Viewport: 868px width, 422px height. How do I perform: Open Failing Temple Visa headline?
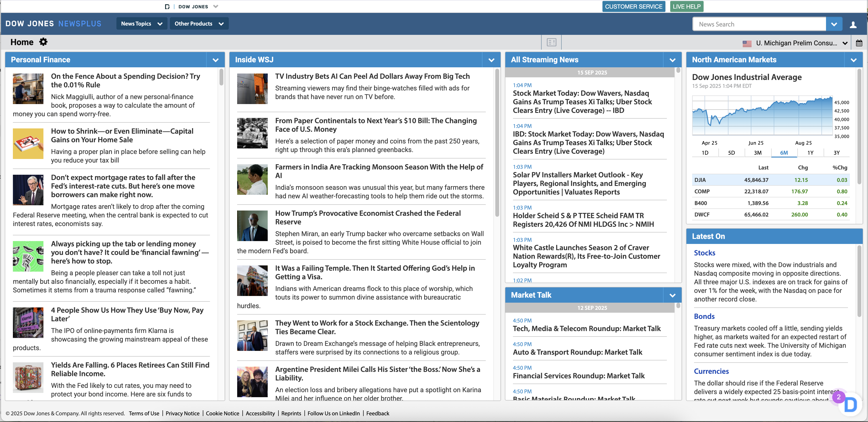(375, 272)
